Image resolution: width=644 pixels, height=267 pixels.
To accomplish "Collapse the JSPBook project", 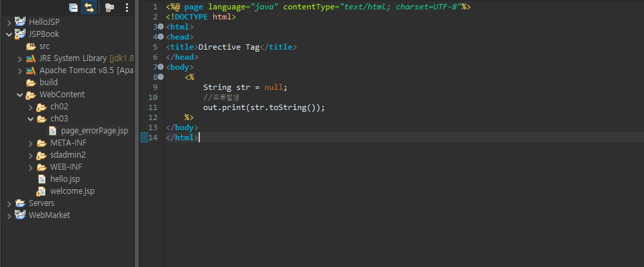I will pyautogui.click(x=9, y=34).
